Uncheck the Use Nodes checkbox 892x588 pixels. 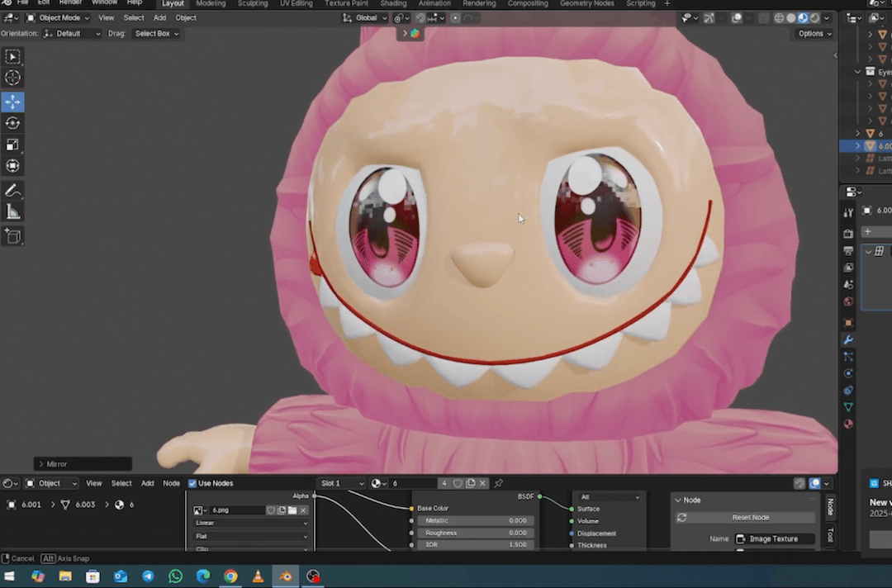pyautogui.click(x=192, y=483)
